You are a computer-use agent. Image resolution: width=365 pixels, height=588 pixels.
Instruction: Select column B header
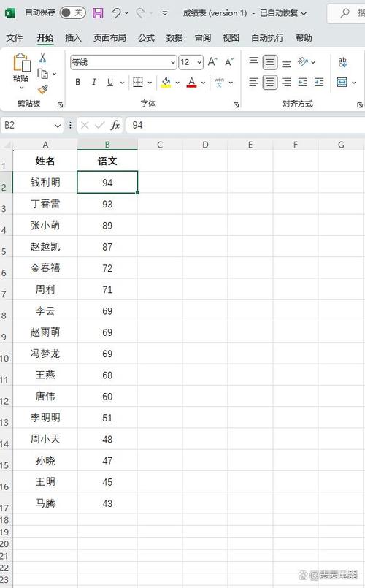[107, 145]
